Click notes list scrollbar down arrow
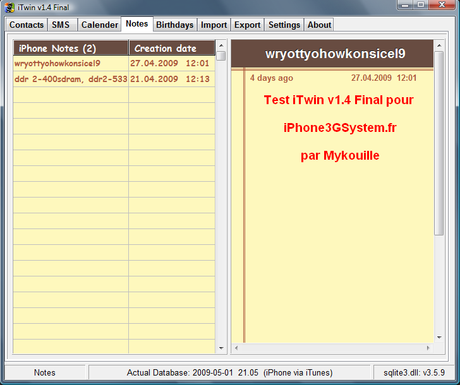Screen dimensions: 460x385 pyautogui.click(x=221, y=348)
